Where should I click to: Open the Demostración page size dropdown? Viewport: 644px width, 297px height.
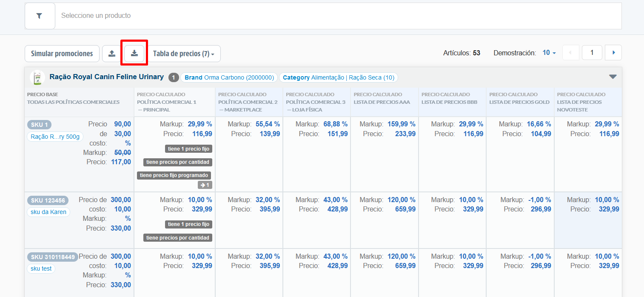point(549,53)
